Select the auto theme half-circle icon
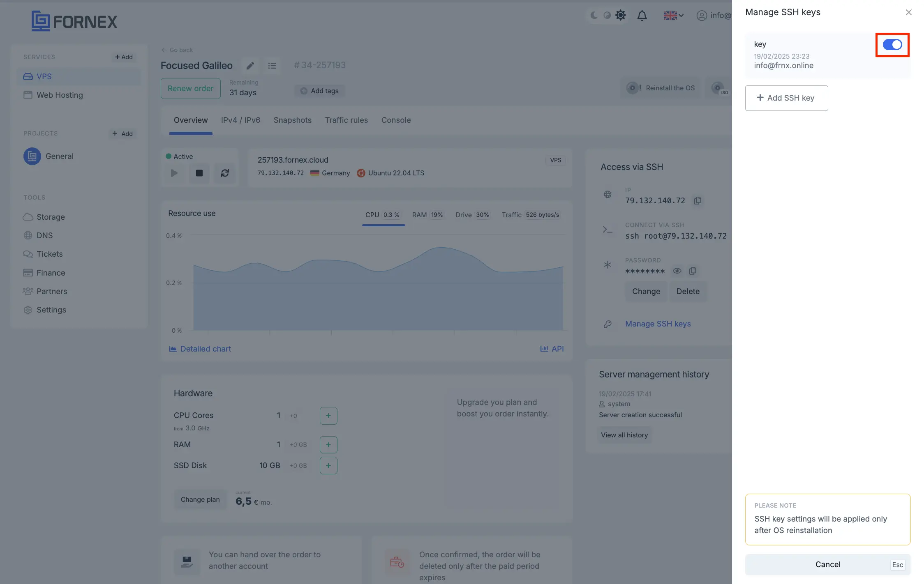Viewport: 924px width, 584px height. [x=607, y=15]
